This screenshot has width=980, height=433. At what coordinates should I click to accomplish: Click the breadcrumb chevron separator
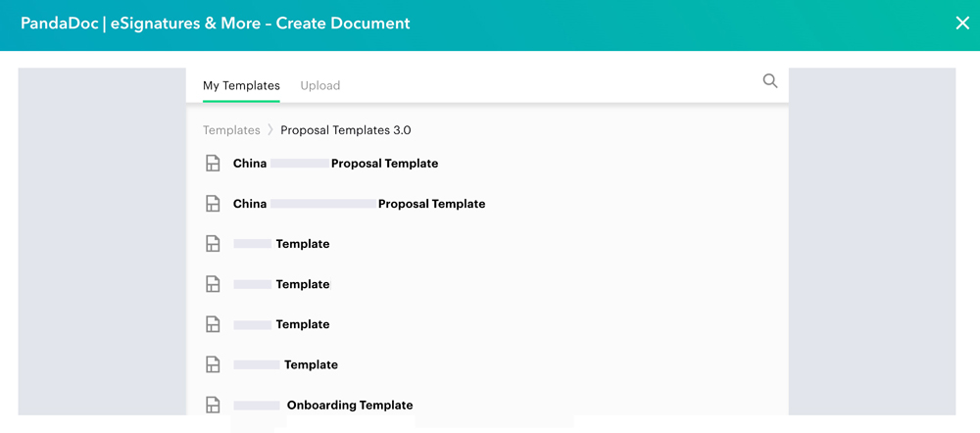(x=270, y=130)
